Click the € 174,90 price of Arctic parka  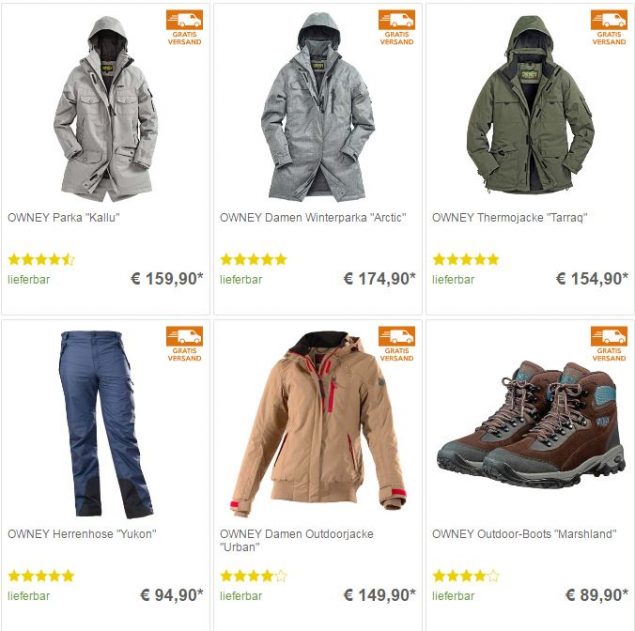point(379,279)
